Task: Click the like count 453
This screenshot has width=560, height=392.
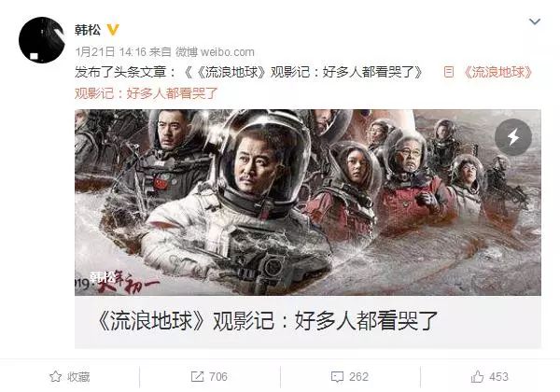Action: (x=499, y=377)
